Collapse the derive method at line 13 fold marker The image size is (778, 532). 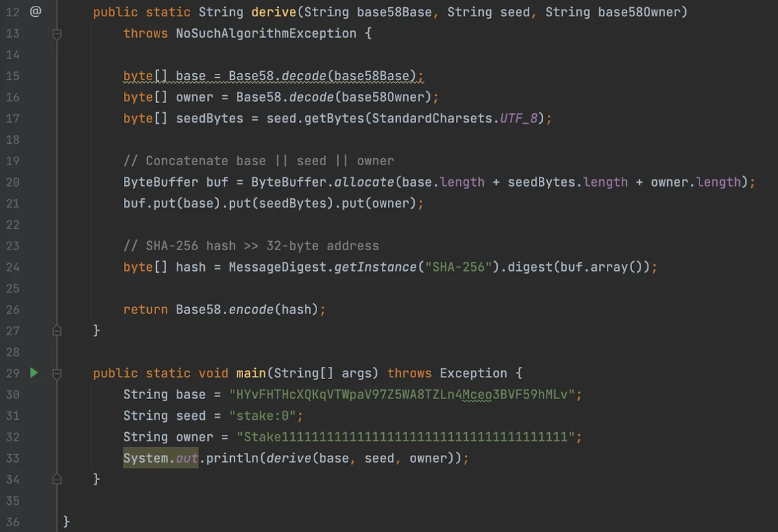[x=57, y=34]
